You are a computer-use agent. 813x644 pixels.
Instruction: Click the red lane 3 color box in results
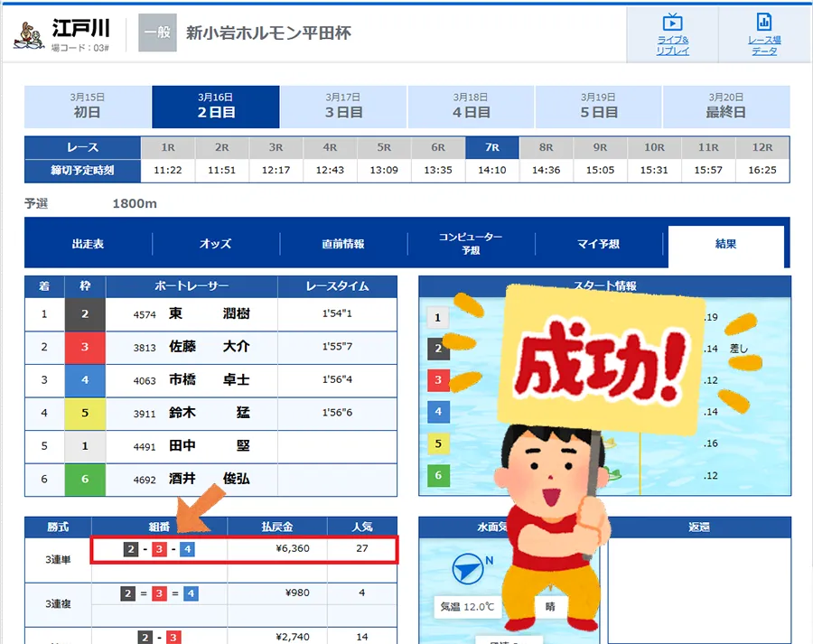pyautogui.click(x=85, y=347)
